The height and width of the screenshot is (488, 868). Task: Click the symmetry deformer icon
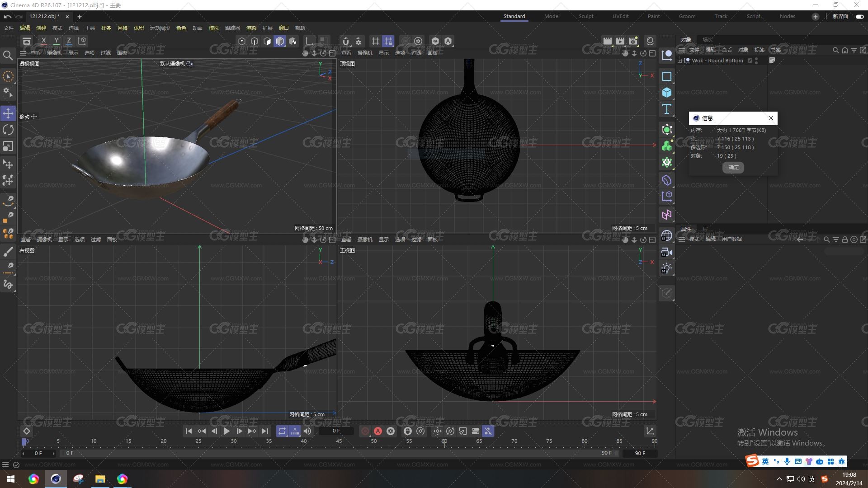(x=667, y=215)
